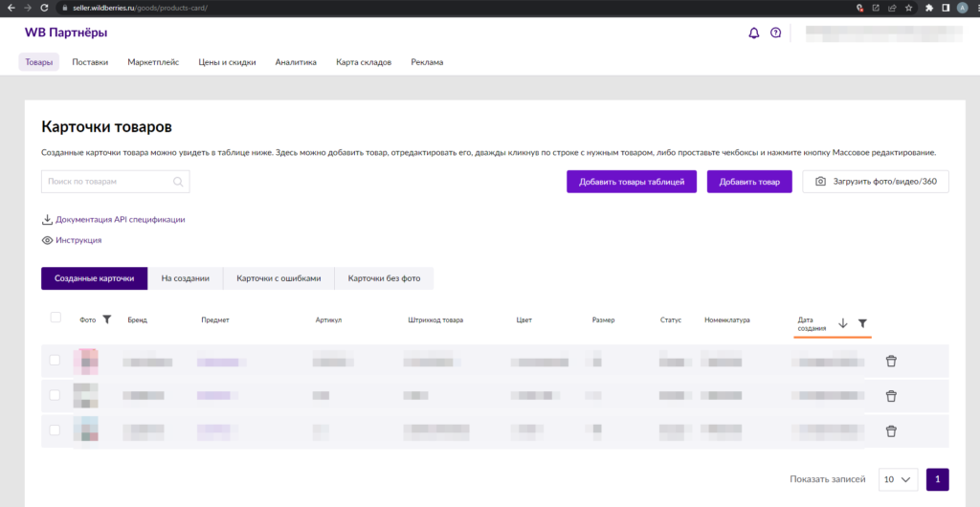Switch to the На создании tab
Screen dimensions: 980x507
pyautogui.click(x=185, y=278)
